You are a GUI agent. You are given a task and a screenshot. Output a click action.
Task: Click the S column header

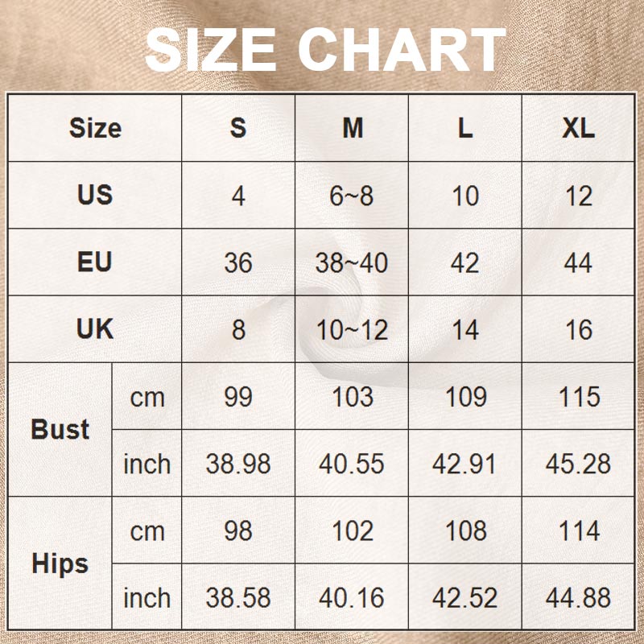[238, 128]
